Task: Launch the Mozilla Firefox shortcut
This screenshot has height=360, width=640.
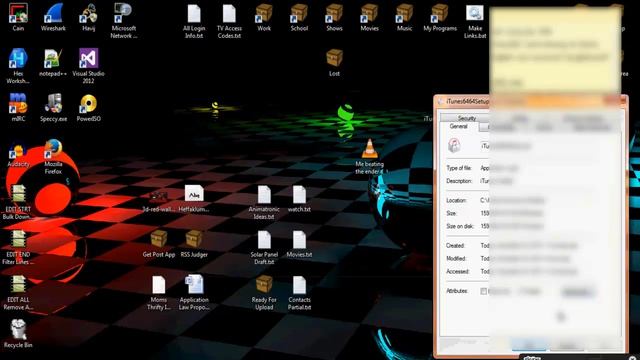Action: coord(53,156)
